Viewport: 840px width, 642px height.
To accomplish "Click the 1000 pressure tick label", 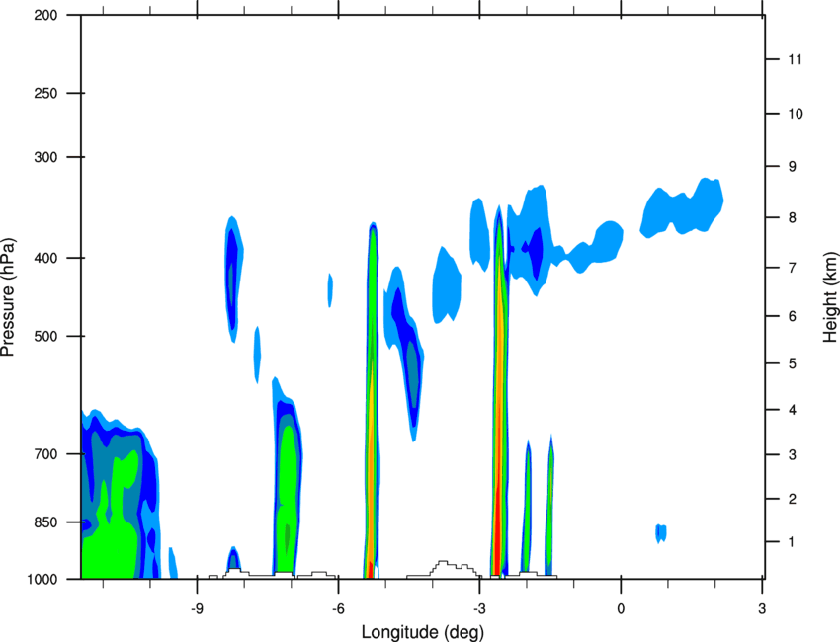I will [42, 579].
